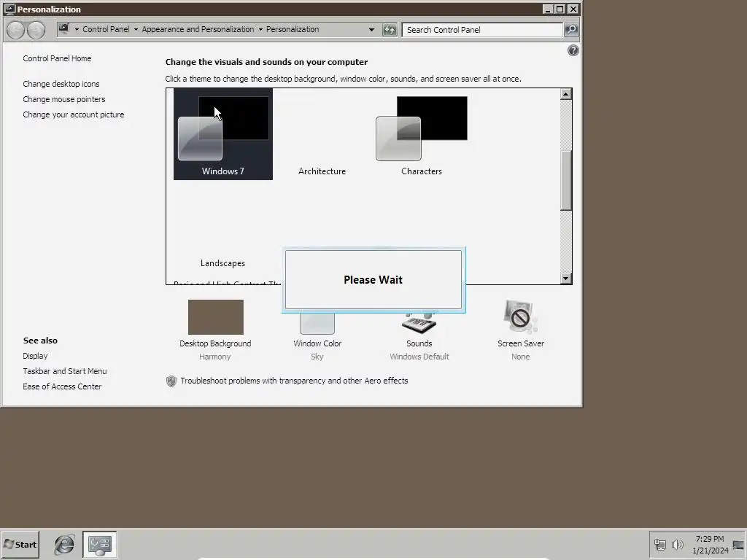Viewport: 747px width, 560px height.
Task: Click the Window Color link
Action: pos(317,343)
